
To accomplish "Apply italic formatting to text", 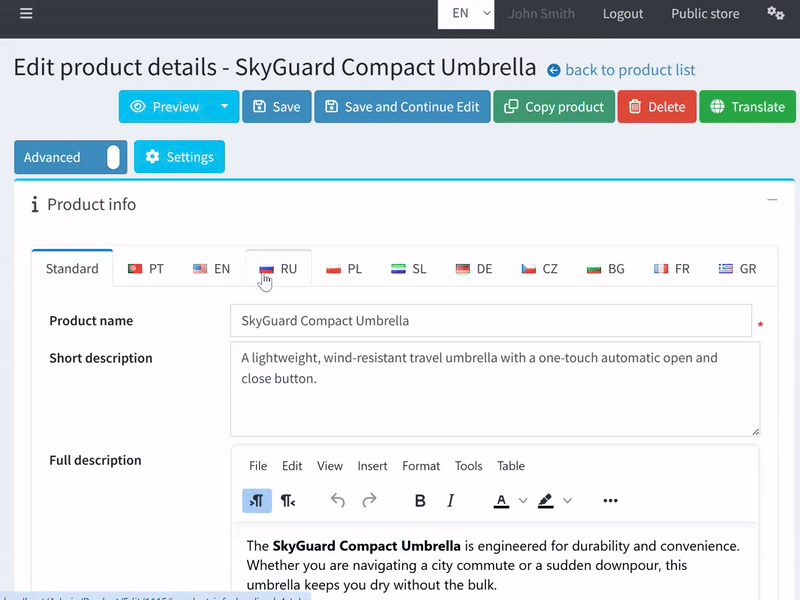I will coord(450,501).
